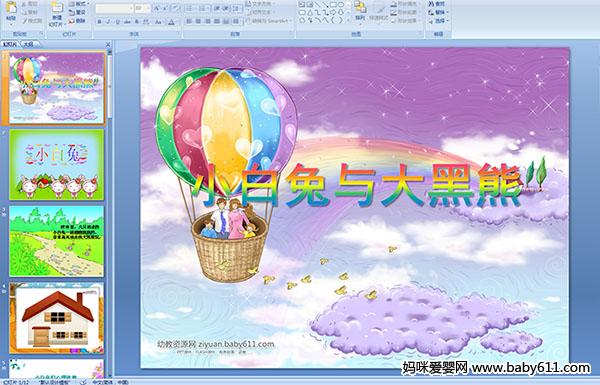The image size is (600, 385).
Task: Close the slides thumbnail pane
Action: (x=108, y=44)
